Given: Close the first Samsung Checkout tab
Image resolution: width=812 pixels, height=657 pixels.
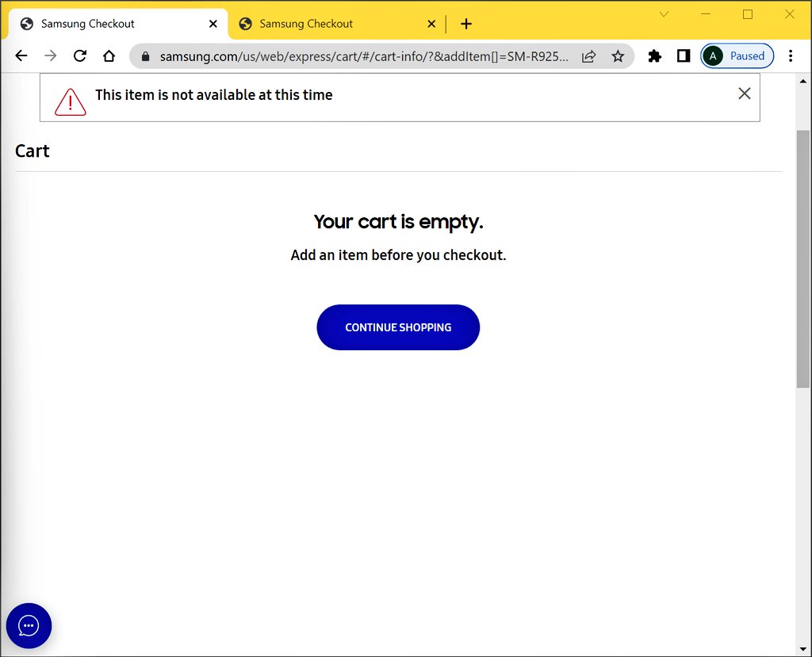Looking at the screenshot, I should tap(213, 24).
